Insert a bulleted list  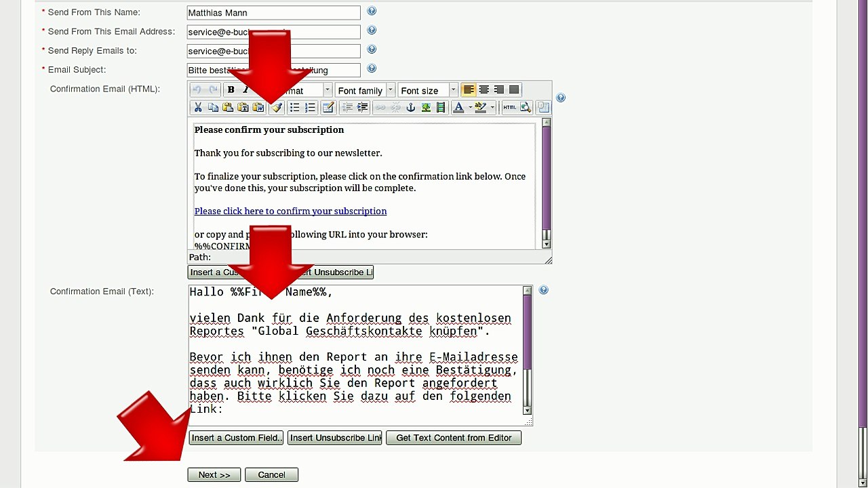294,107
